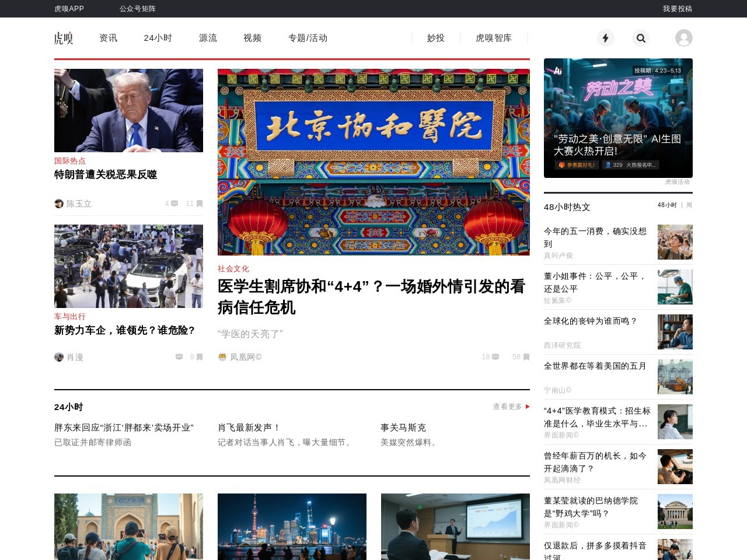This screenshot has width=747, height=560.
Task: Click author name 肖漫
Action: pos(75,357)
